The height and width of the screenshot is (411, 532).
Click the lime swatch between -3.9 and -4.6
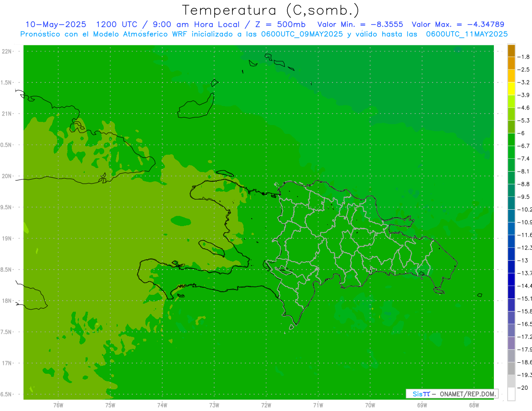pyautogui.click(x=511, y=102)
